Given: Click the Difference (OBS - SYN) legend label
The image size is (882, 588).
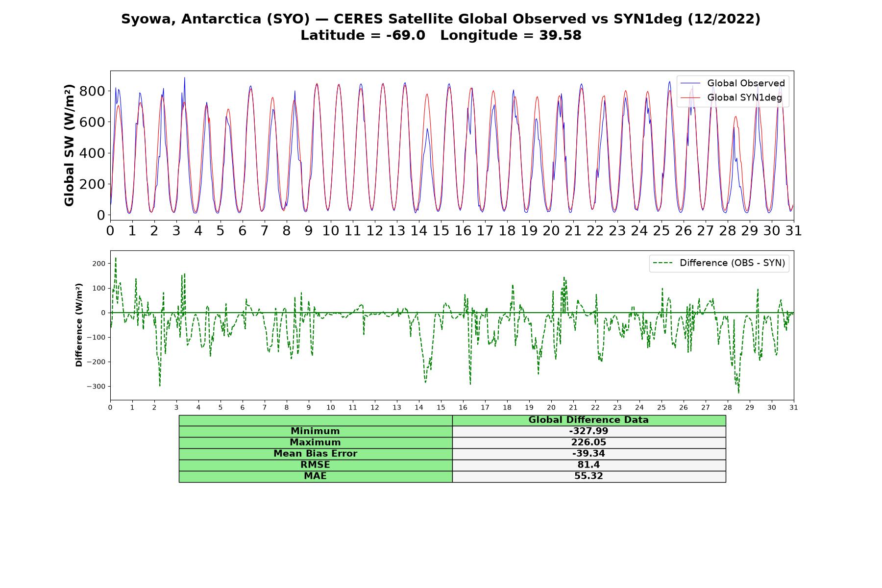Looking at the screenshot, I should (x=732, y=263).
